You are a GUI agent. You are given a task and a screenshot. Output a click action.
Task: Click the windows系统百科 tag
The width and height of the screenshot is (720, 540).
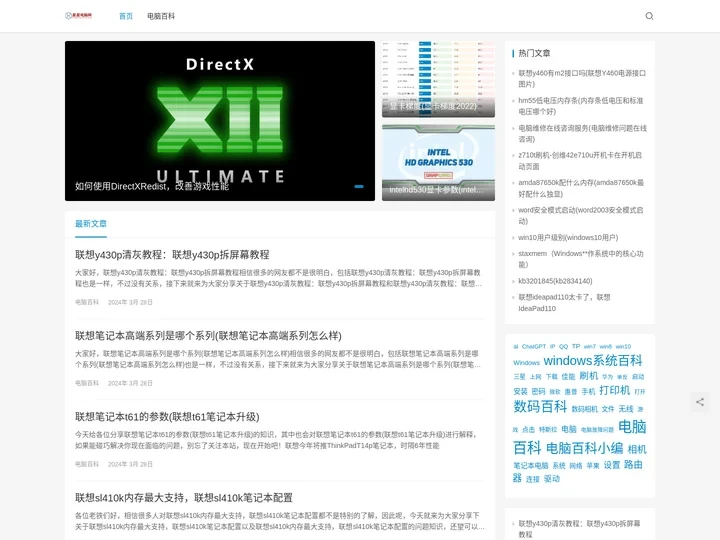592,361
